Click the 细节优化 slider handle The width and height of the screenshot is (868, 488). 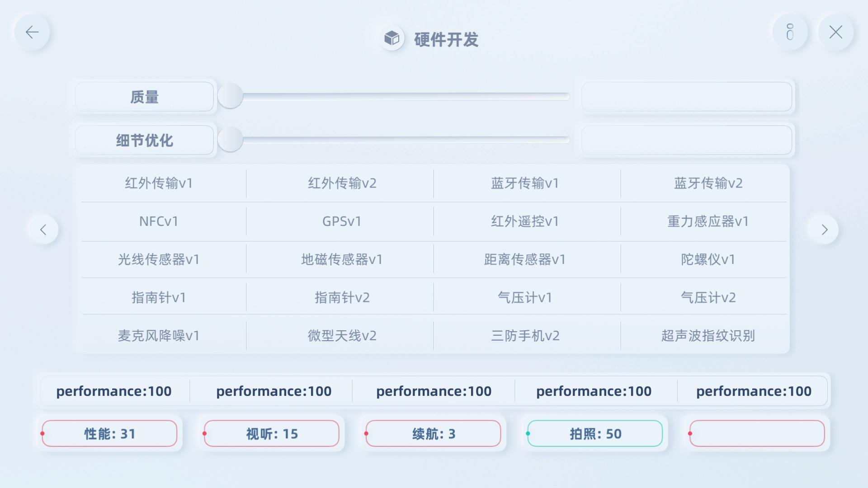click(231, 140)
